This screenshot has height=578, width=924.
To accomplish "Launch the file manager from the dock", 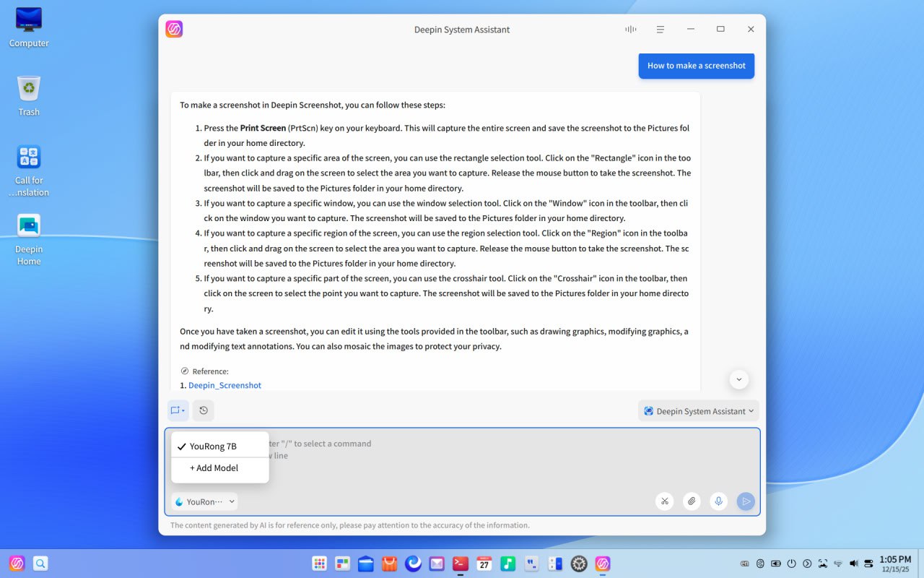I will [366, 564].
